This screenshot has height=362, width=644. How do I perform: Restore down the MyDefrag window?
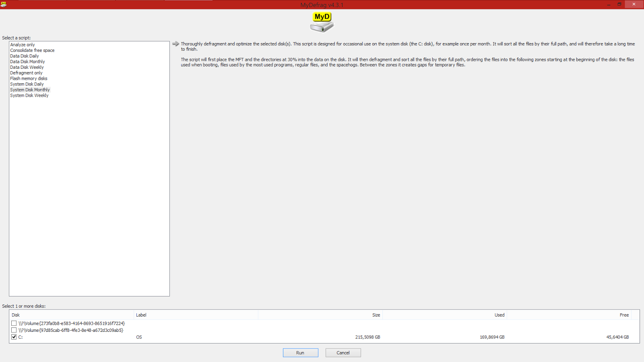tap(619, 4)
